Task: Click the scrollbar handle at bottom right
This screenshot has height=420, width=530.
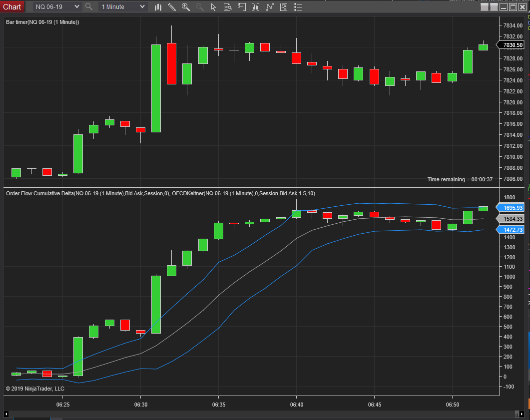Action: (x=517, y=414)
